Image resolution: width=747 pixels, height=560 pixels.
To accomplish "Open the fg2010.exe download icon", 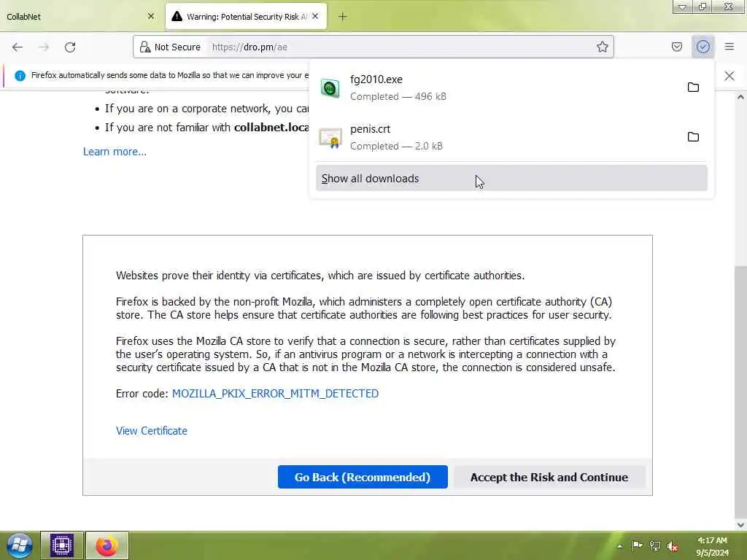I will click(x=330, y=88).
